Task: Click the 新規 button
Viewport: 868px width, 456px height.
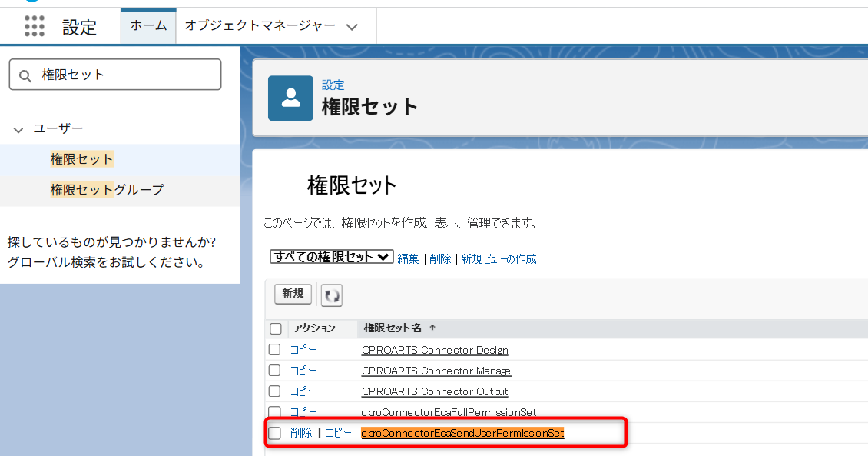Action: (x=293, y=294)
